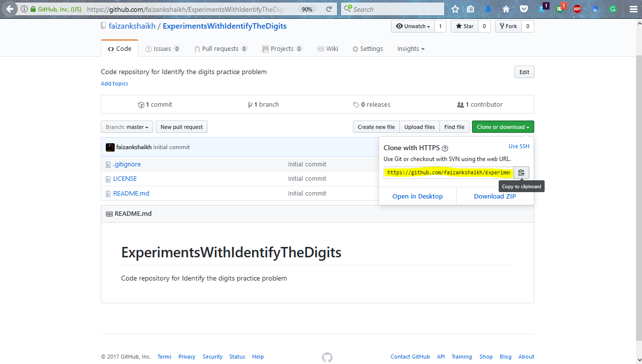Fork the repository

(508, 26)
